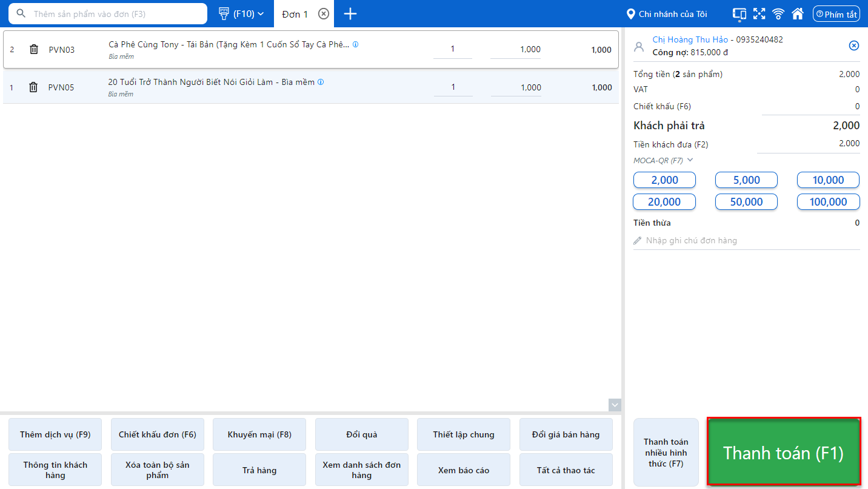The image size is (868, 489).
Task: Open the MOCA-QR payment method dropdown
Action: pos(663,160)
